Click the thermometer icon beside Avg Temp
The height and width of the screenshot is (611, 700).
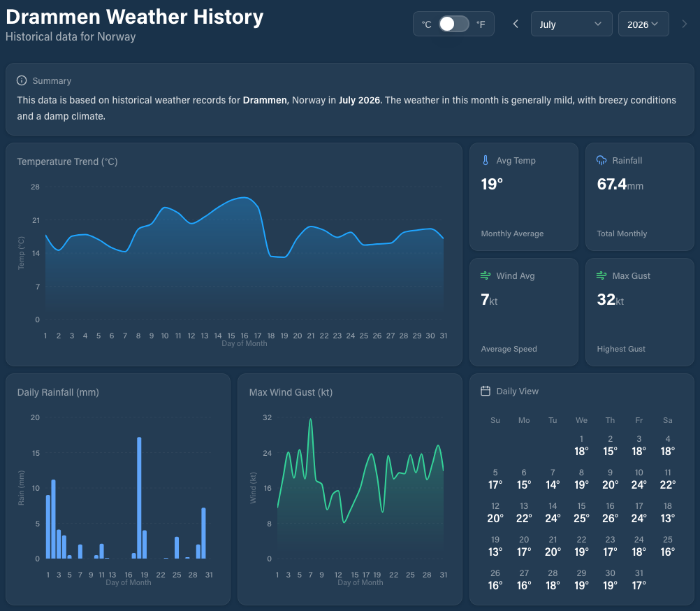[486, 160]
